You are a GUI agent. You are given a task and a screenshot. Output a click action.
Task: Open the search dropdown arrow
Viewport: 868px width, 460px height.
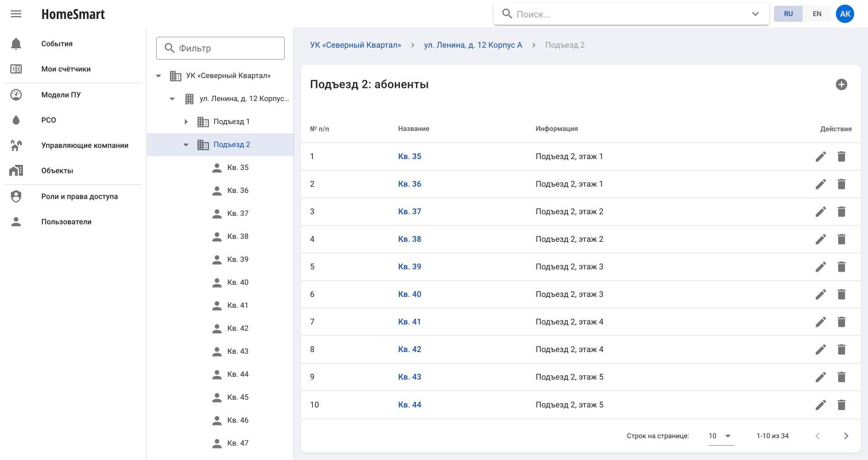(x=755, y=14)
